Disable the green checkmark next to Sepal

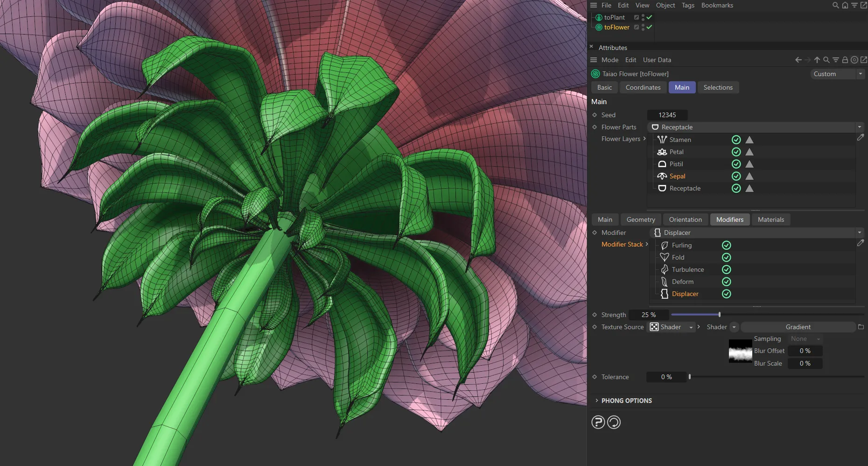tap(736, 176)
